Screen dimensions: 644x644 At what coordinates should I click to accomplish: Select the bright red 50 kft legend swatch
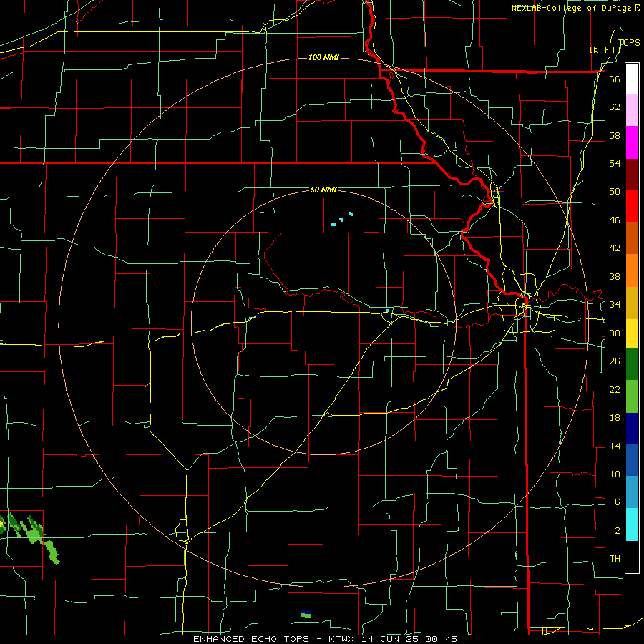(x=632, y=206)
